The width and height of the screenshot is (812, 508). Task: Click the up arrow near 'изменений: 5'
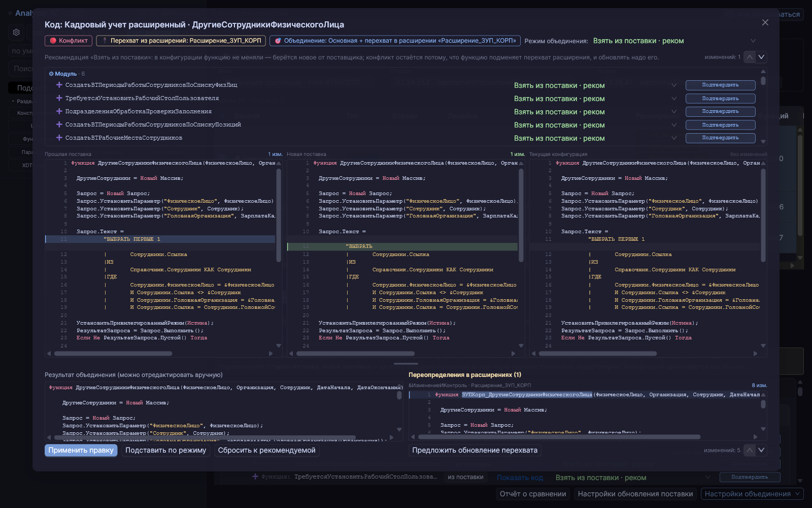[x=750, y=450]
